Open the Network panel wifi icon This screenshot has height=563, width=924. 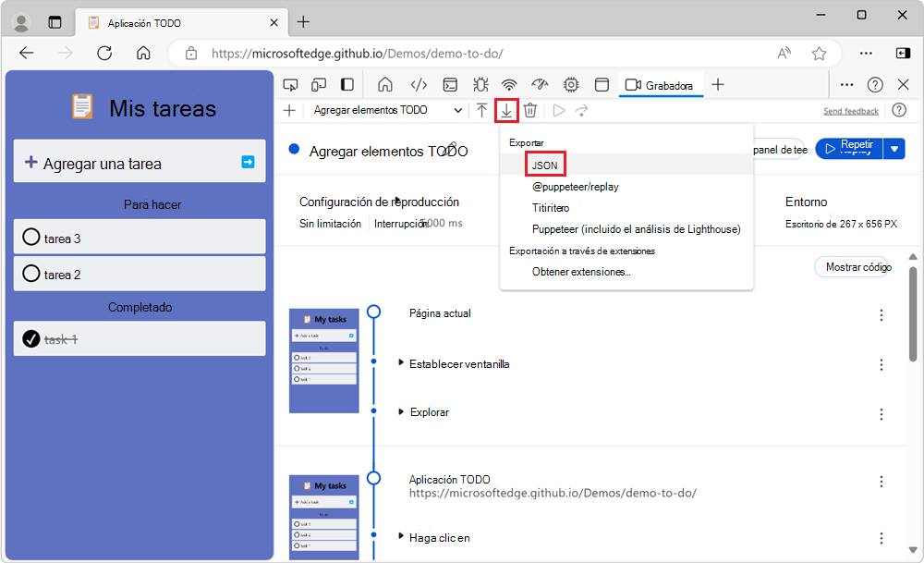509,84
